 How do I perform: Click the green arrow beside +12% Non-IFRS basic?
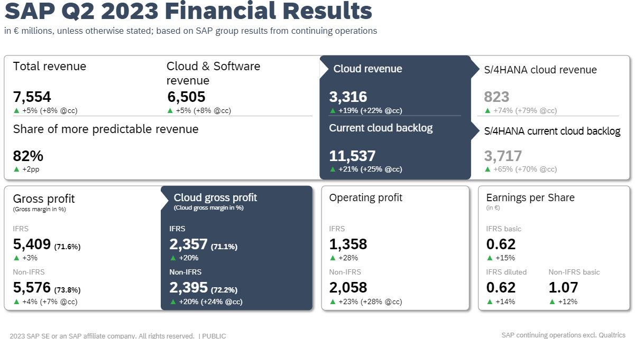pos(552,302)
